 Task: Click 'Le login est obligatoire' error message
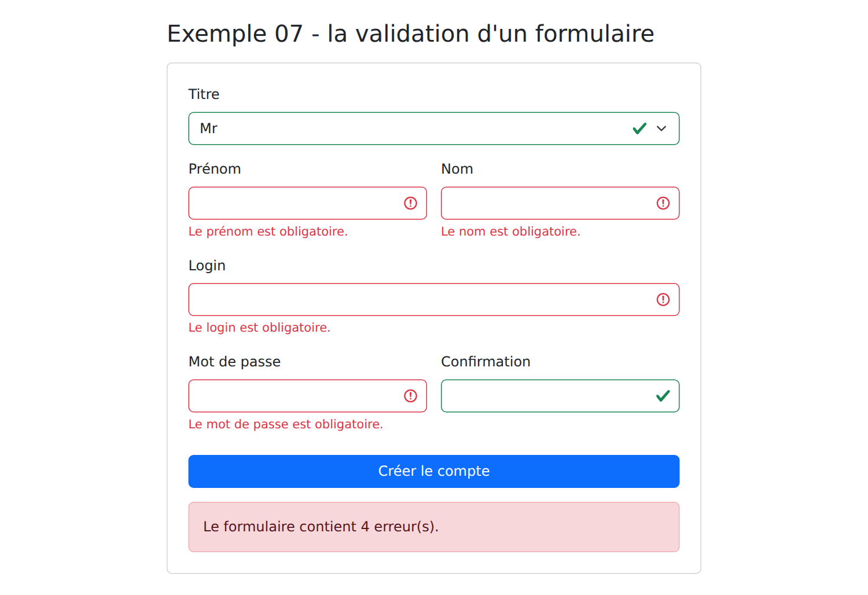pos(259,328)
